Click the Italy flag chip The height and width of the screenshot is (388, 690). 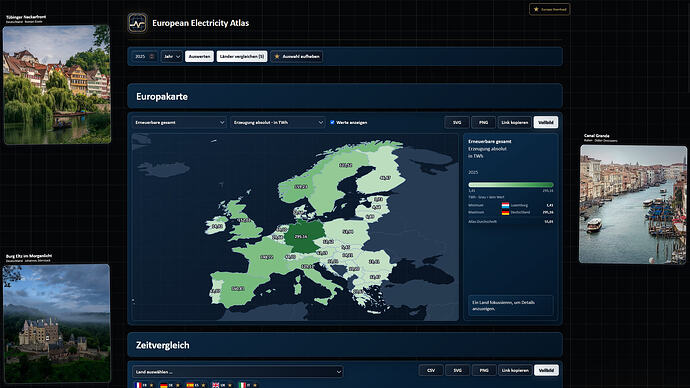click(x=248, y=385)
